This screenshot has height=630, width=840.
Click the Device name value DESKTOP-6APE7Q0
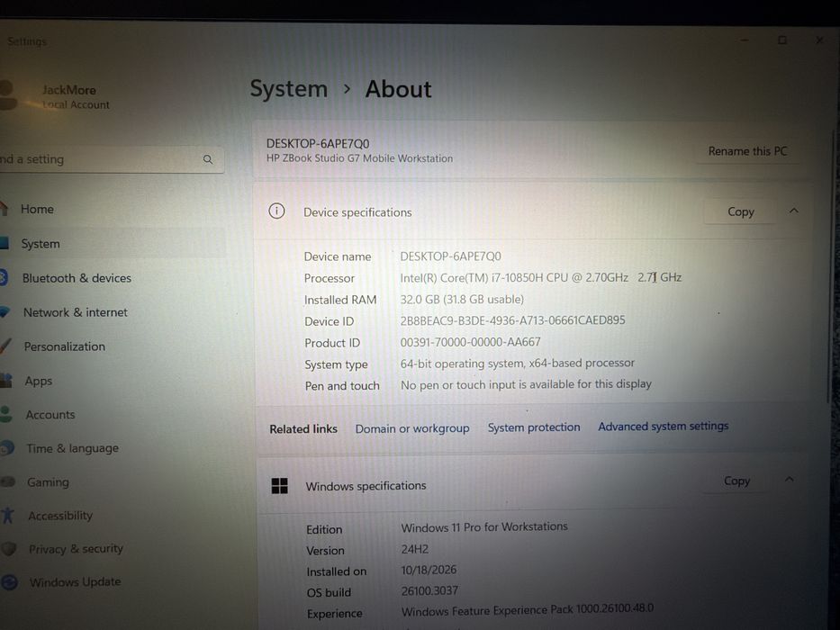coord(450,256)
